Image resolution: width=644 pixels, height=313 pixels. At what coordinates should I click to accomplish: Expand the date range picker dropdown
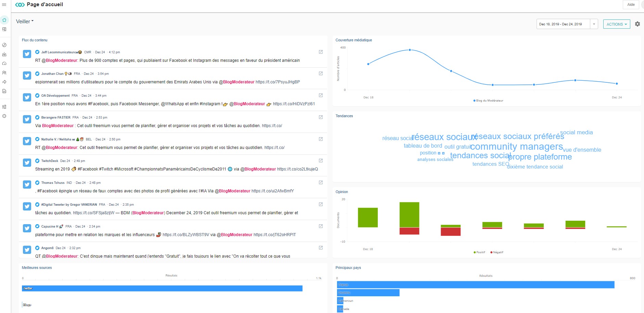coord(594,24)
